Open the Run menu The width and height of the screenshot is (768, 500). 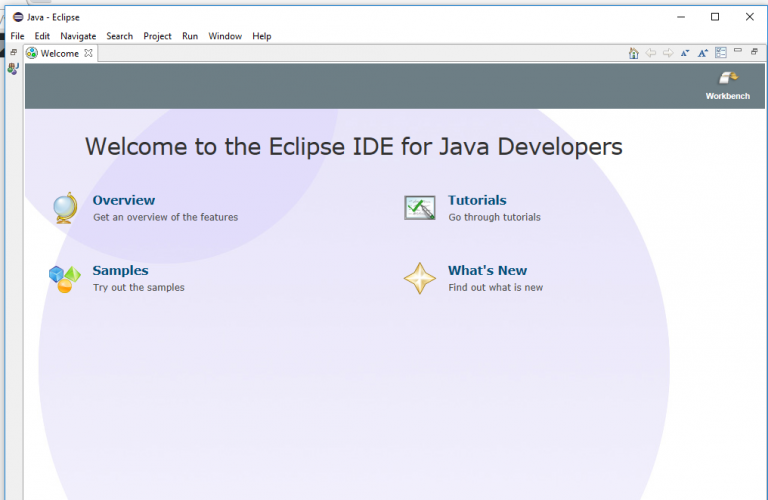[190, 36]
